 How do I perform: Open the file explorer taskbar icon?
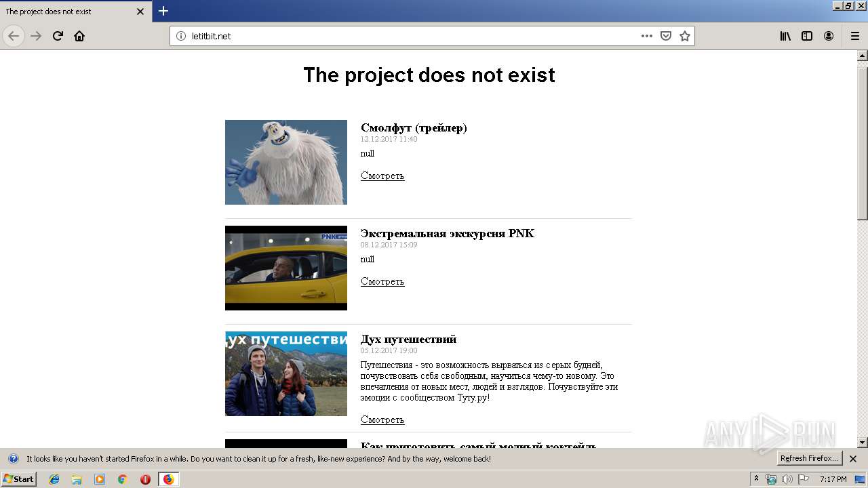[77, 479]
